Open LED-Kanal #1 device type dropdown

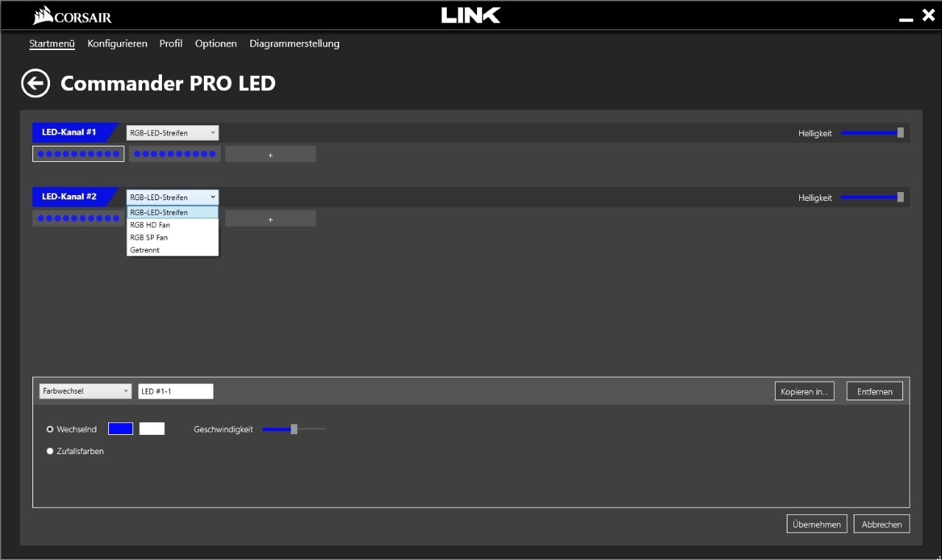172,133
